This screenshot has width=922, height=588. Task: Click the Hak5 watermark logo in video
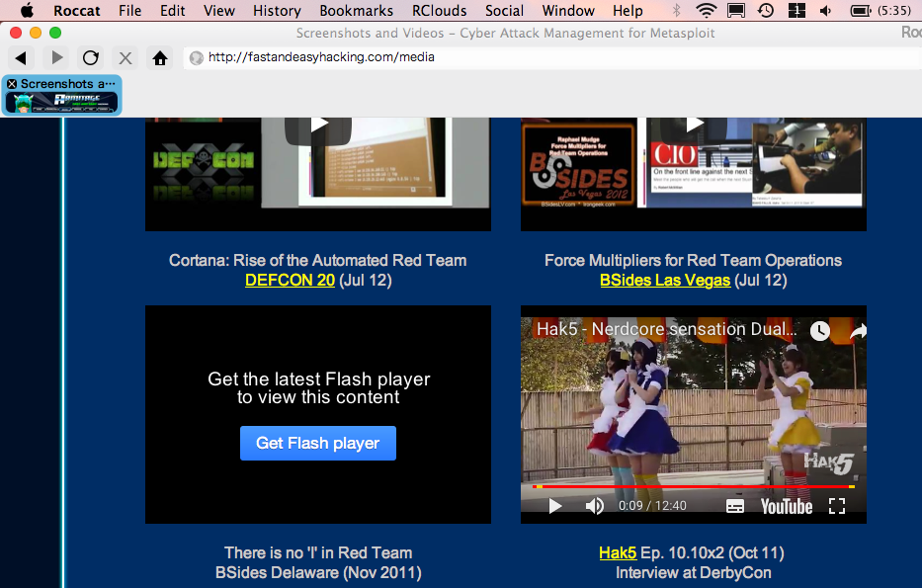click(x=828, y=462)
